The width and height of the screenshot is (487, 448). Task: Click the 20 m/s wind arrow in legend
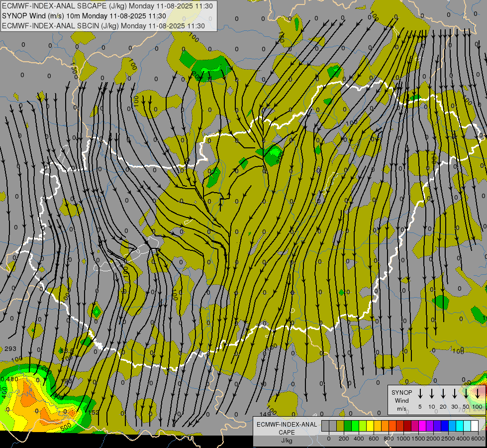click(443, 394)
